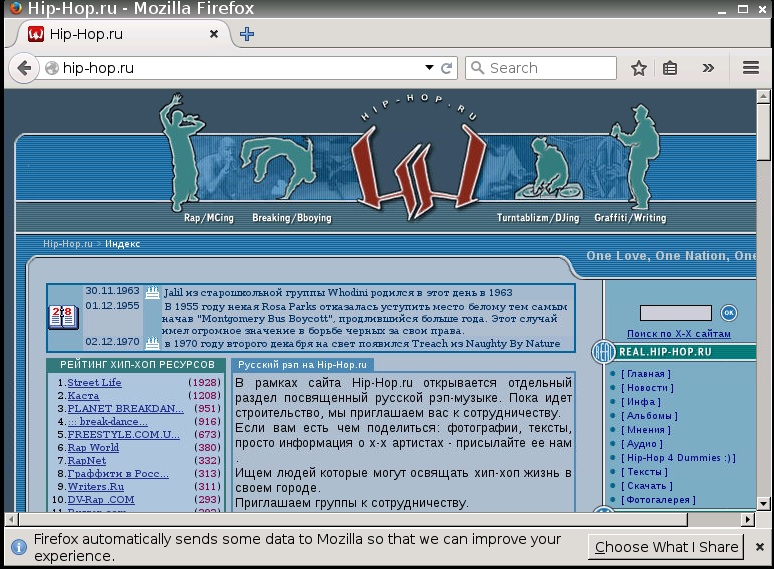Image resolution: width=774 pixels, height=569 pixels.
Task: Click birthday cake icon beside 30.11.1963
Action: (153, 292)
